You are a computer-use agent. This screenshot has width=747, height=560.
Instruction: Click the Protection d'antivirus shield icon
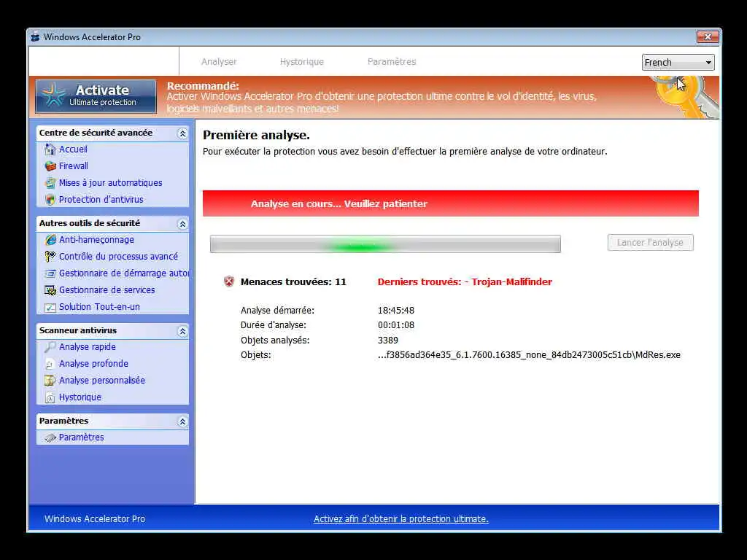pos(50,200)
